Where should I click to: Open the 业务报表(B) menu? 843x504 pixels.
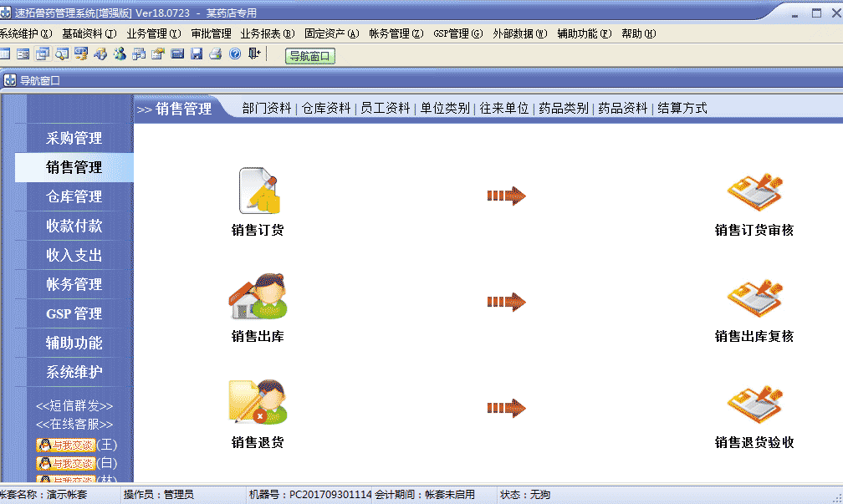[268, 33]
